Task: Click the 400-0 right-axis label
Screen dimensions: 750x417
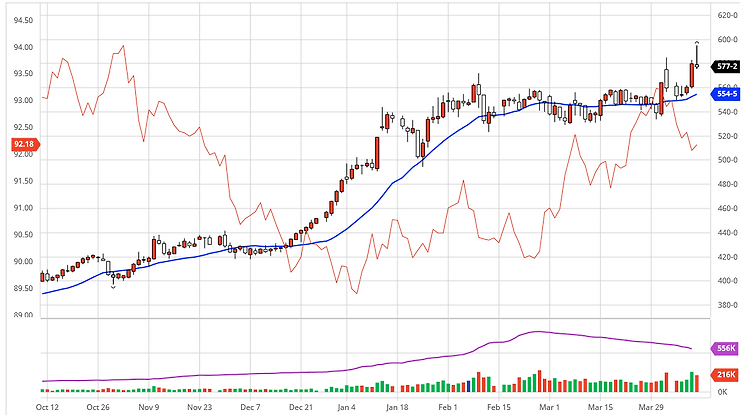Action: coord(728,281)
